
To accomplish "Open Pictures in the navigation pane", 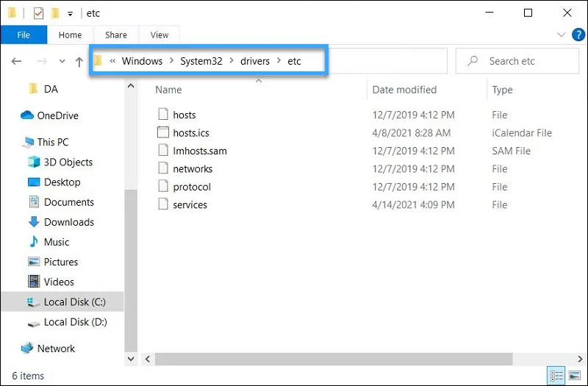I will point(61,262).
